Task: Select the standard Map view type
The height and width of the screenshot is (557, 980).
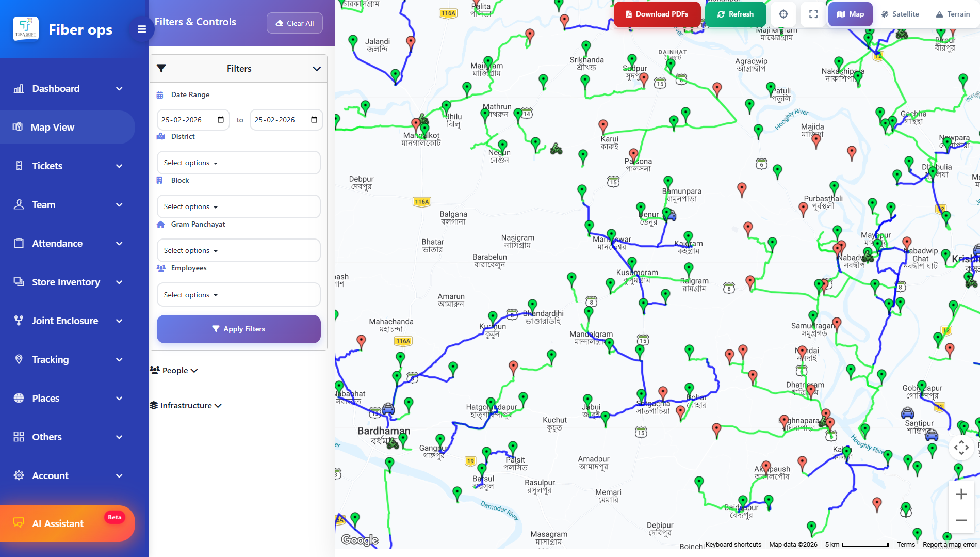Action: coord(850,14)
